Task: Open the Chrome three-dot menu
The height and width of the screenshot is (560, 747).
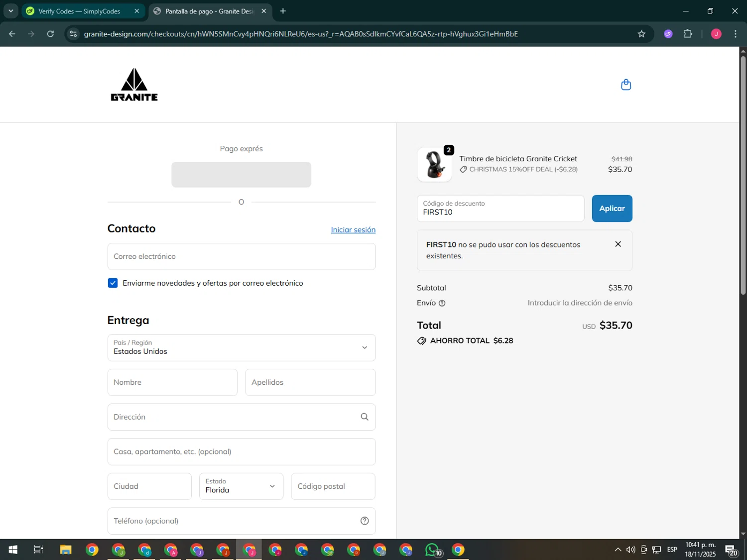Action: (736, 34)
